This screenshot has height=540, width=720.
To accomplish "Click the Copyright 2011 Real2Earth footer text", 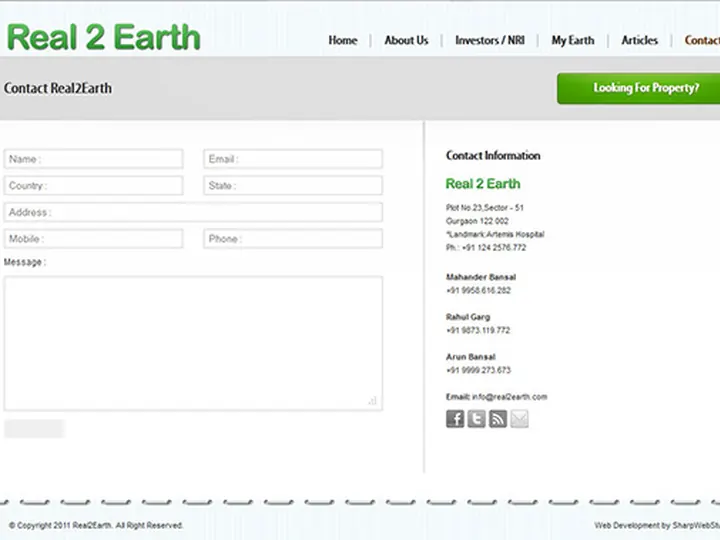I will pos(96,525).
